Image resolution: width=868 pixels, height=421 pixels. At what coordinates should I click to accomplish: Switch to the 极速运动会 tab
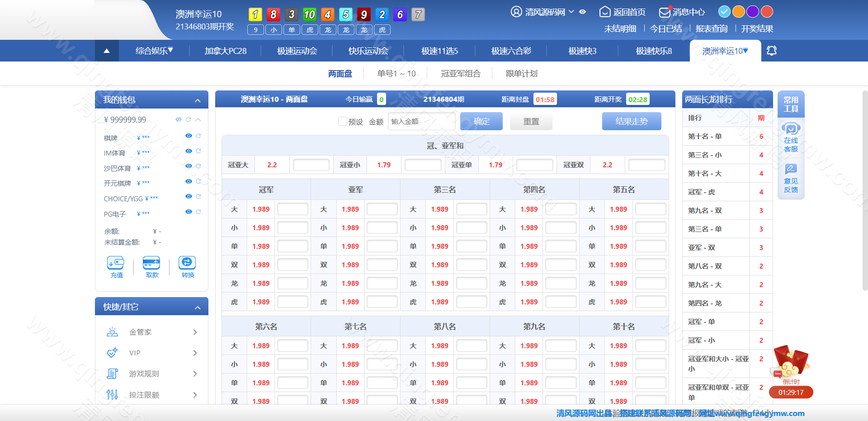297,51
